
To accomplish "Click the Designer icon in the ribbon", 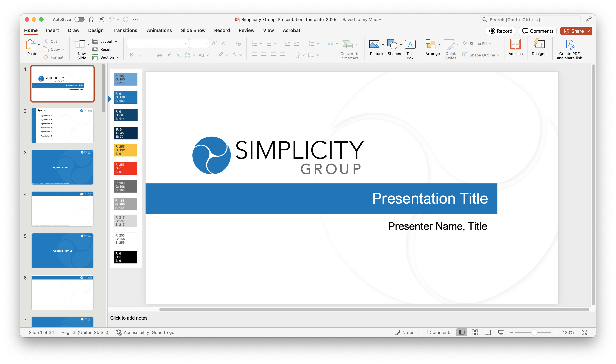I will pos(540,44).
